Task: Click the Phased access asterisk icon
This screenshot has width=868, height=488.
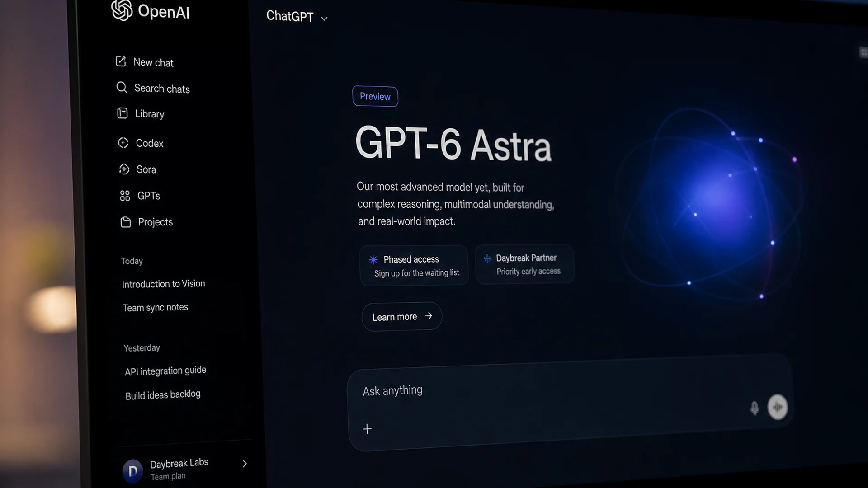Action: tap(373, 260)
